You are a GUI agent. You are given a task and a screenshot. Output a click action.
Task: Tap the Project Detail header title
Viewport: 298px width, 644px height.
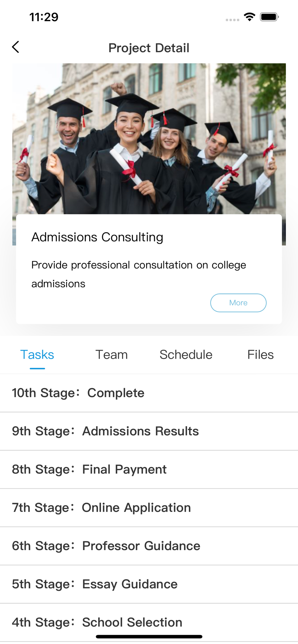(149, 48)
